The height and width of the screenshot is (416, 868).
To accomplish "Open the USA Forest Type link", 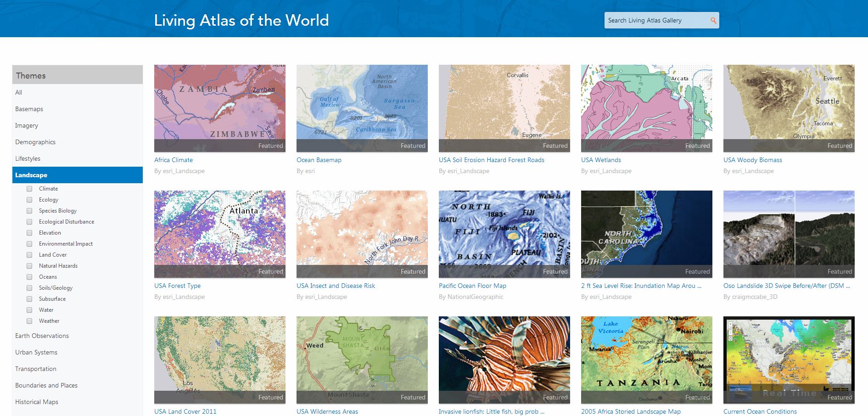I will tap(177, 286).
